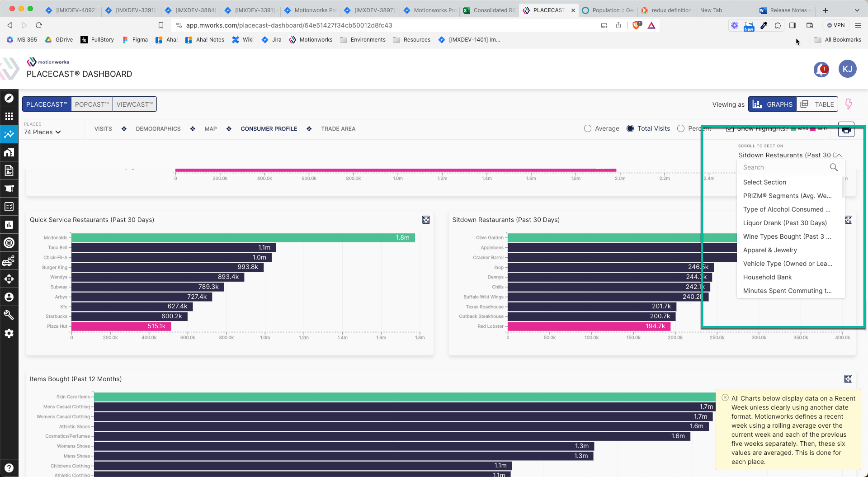This screenshot has height=477, width=868.
Task: Click the pink lightning bolt icon
Action: coord(849,104)
